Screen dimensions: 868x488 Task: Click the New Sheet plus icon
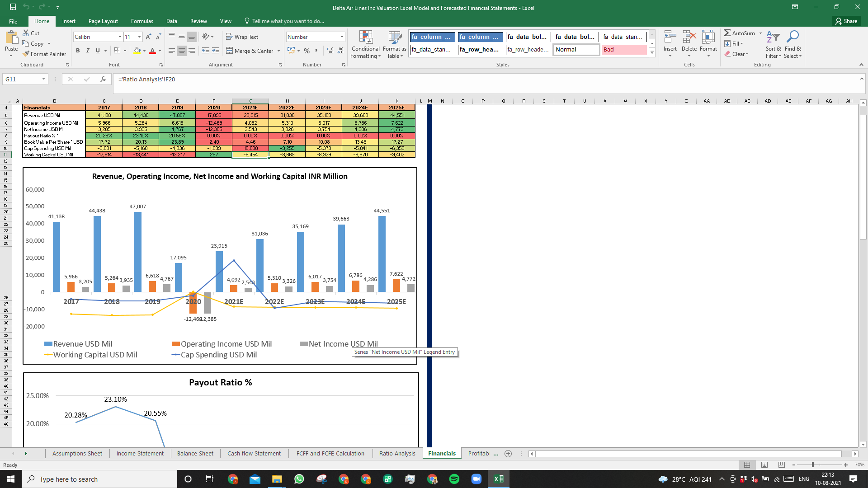coord(508,453)
